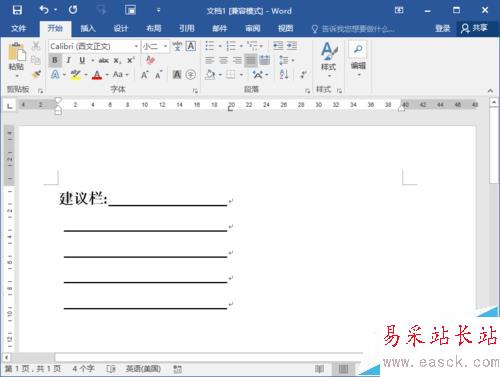Toggle justified alignment
500x377 pixels.
[251, 60]
